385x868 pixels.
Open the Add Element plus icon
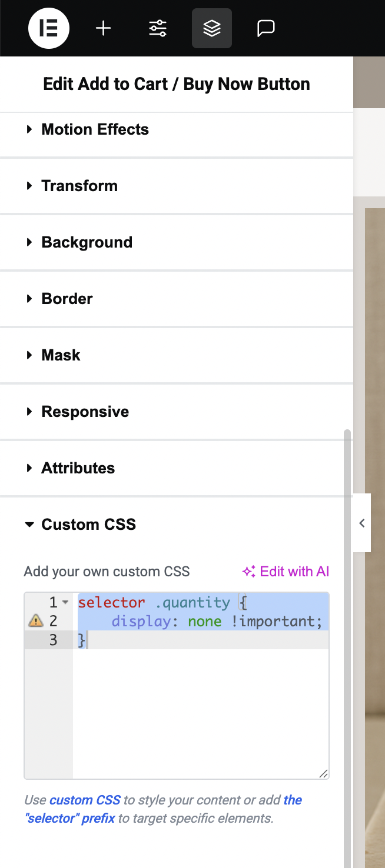(x=103, y=28)
